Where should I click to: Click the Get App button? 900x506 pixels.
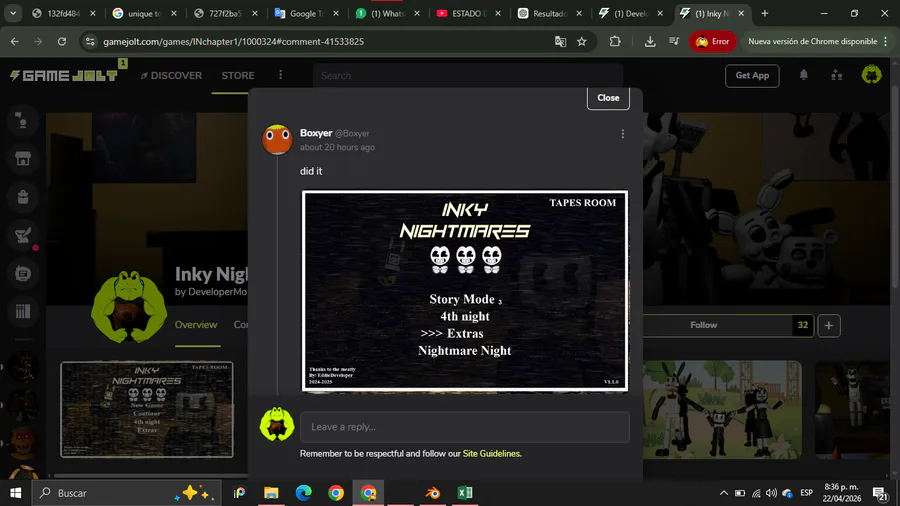pyautogui.click(x=752, y=76)
